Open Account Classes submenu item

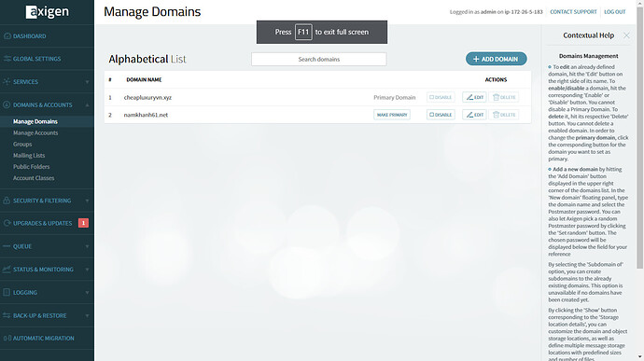point(34,178)
